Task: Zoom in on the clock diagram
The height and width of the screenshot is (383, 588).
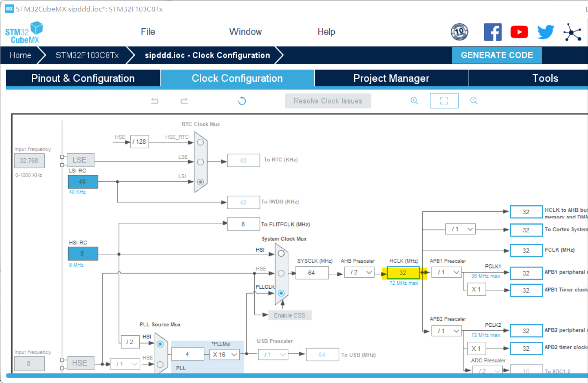Action: [x=414, y=101]
